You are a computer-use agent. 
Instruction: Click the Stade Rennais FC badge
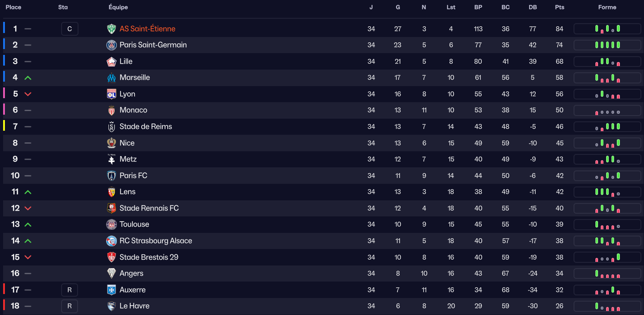coord(111,208)
